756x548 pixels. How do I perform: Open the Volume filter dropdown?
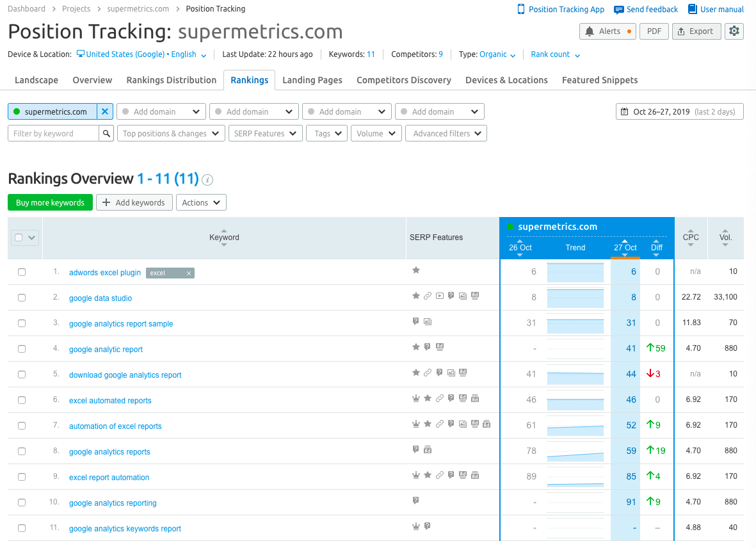(x=376, y=134)
